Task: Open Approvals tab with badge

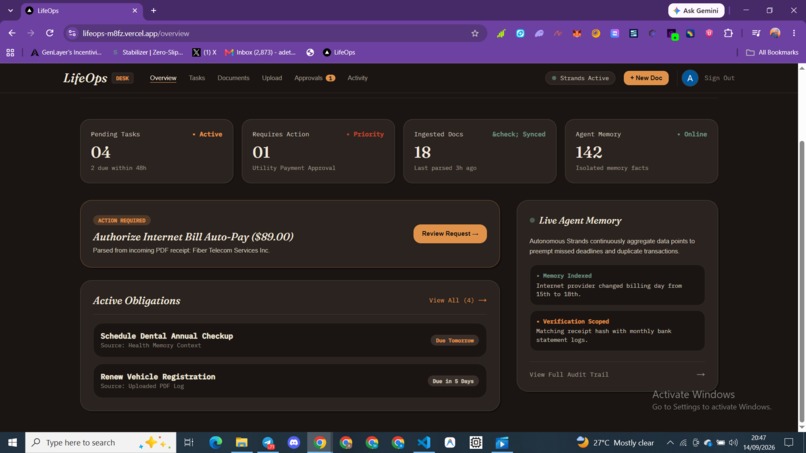Action: [x=314, y=78]
